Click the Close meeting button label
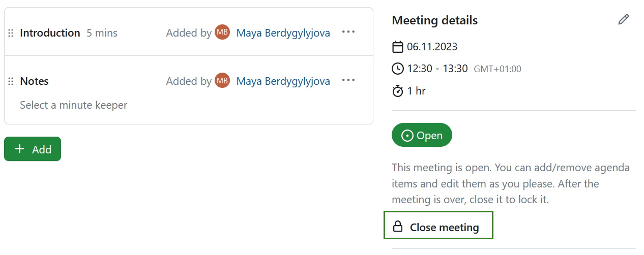Screen dimensions: 644x255 point(444,228)
